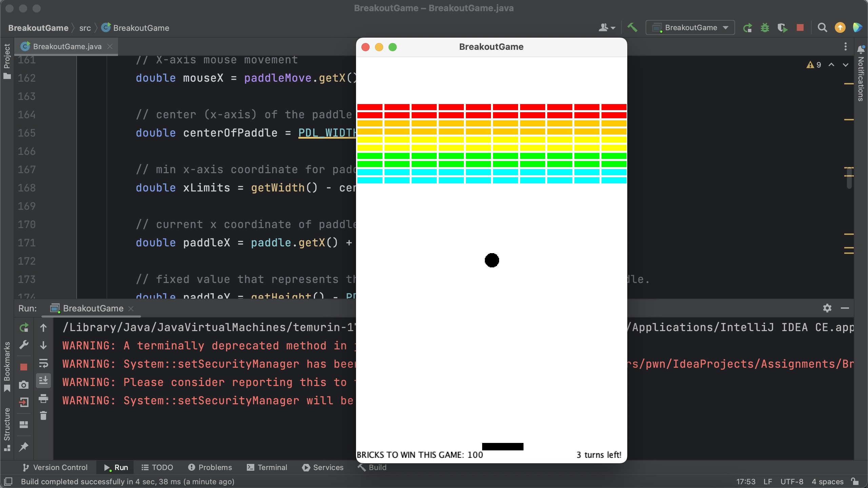Open the code-with-me user dropdown

tap(607, 27)
